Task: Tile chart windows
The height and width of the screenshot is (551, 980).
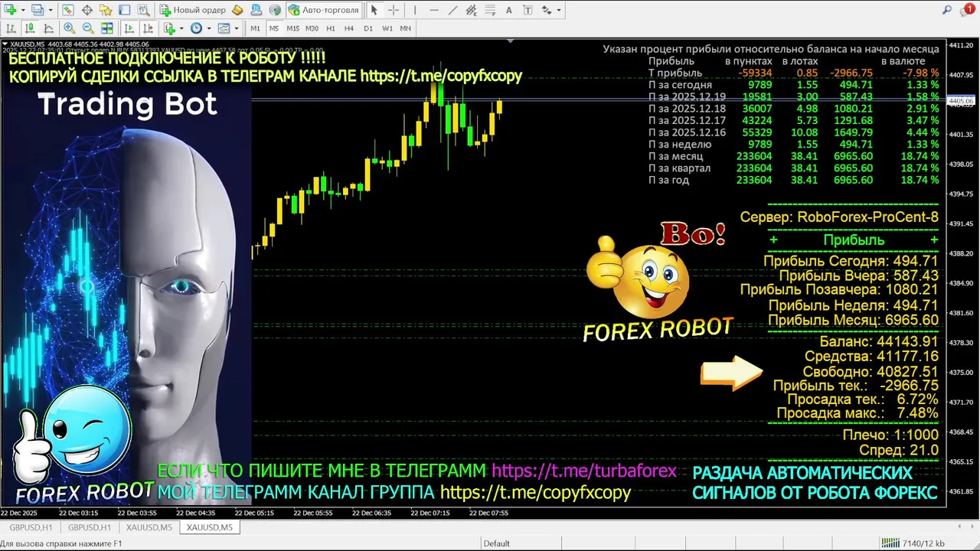Action: pyautogui.click(x=107, y=28)
